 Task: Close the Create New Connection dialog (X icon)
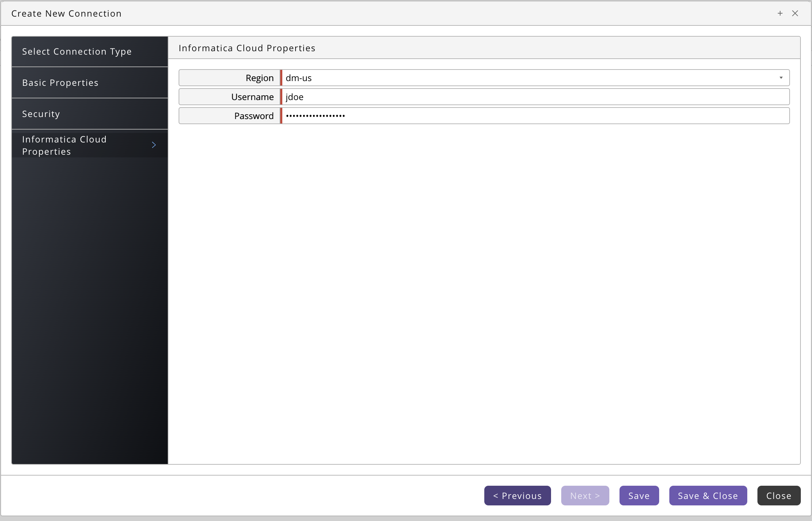tap(795, 13)
